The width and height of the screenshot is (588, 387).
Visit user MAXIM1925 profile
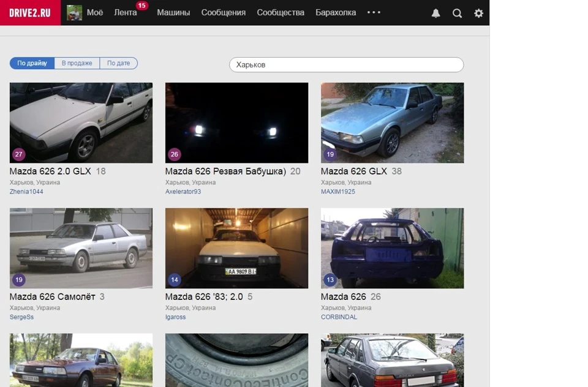pyautogui.click(x=338, y=192)
